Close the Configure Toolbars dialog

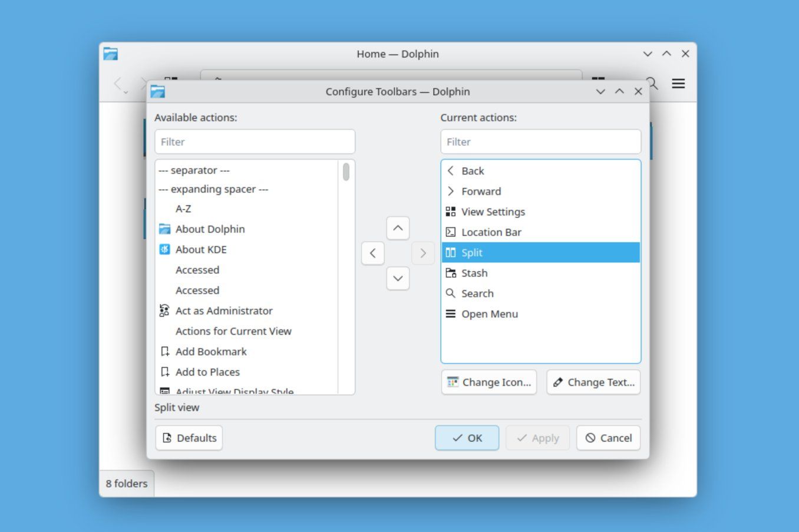click(638, 91)
